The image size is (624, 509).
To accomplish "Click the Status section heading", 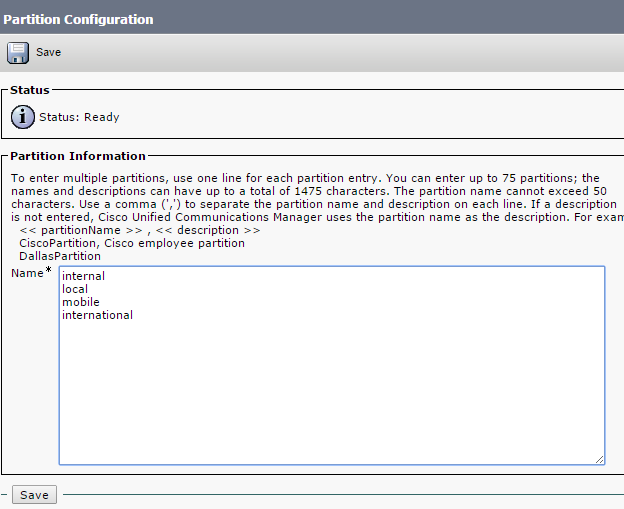I will click(30, 90).
